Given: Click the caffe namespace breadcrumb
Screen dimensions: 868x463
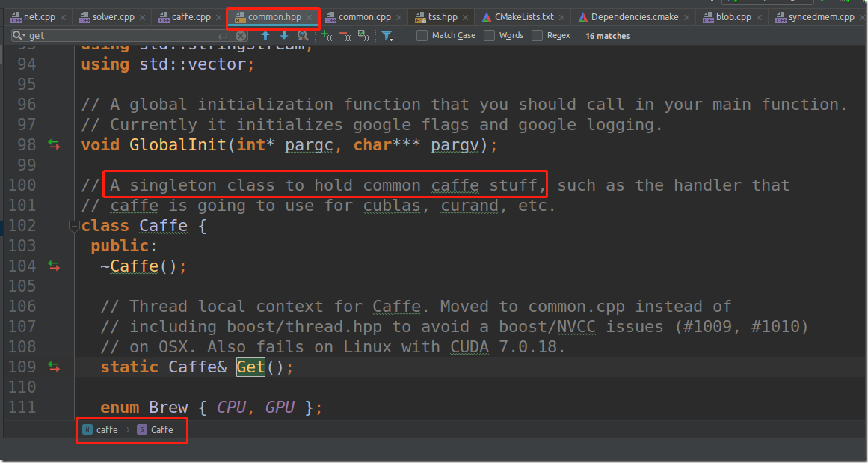Looking at the screenshot, I should 100,430.
